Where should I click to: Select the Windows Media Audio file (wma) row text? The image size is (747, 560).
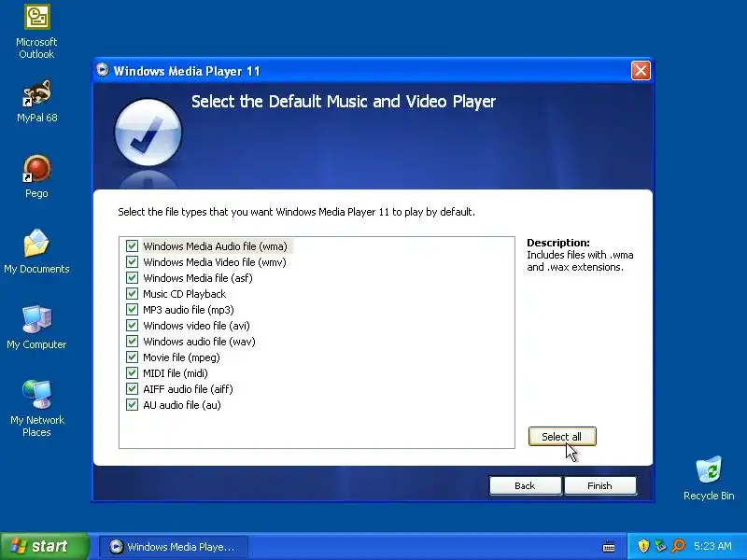tap(216, 246)
